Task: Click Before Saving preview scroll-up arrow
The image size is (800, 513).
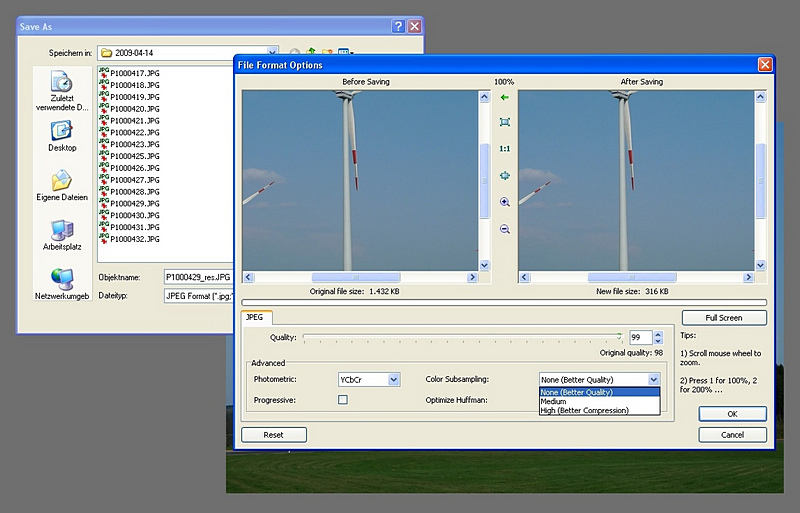Action: [x=484, y=97]
